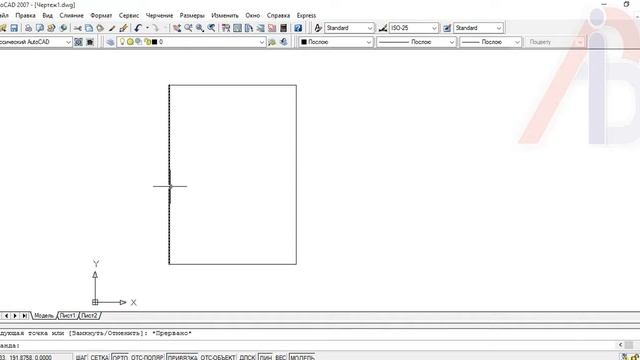Toggle ШАГ snap mode in the status bar
The height and width of the screenshot is (360, 640).
point(81,357)
